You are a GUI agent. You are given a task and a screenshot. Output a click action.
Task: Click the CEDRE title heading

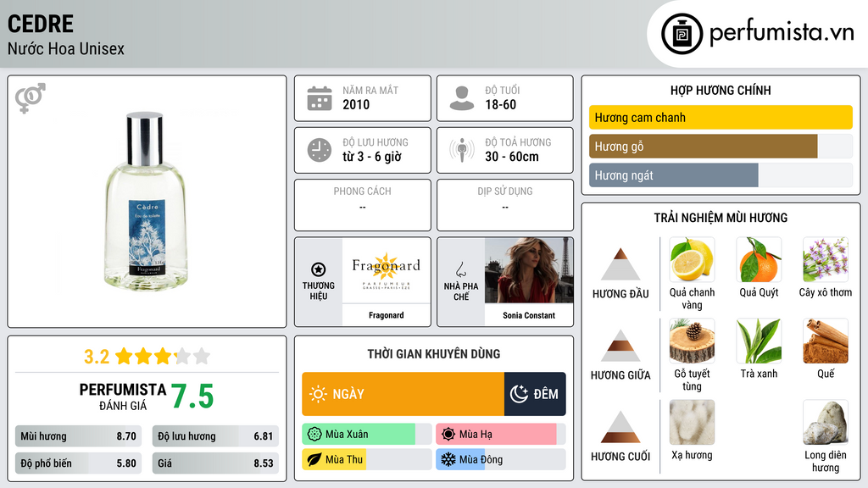coord(41,24)
